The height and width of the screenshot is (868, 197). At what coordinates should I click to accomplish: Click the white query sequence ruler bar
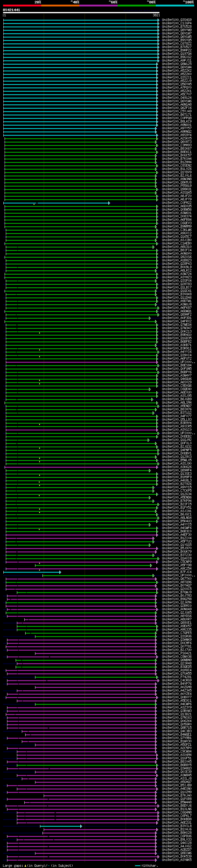click(x=81, y=13)
